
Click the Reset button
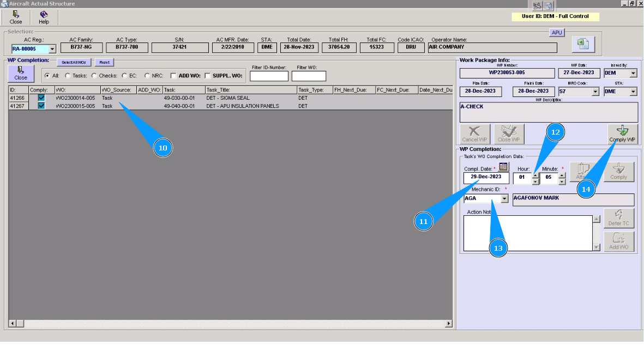(104, 63)
